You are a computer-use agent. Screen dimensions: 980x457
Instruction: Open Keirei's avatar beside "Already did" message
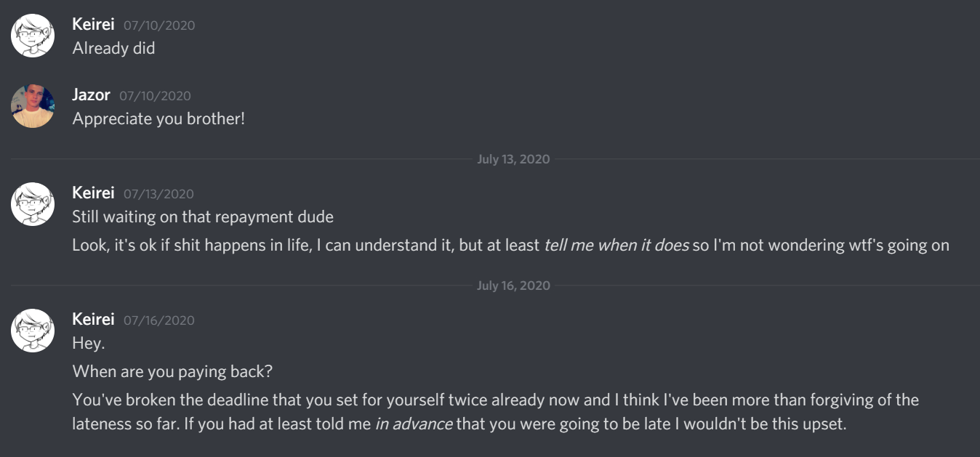click(x=33, y=35)
